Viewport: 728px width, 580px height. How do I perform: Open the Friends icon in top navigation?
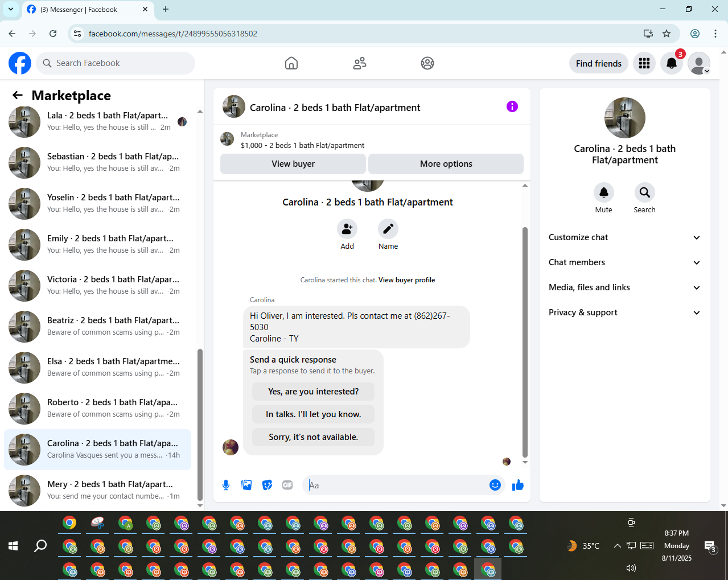[x=359, y=63]
